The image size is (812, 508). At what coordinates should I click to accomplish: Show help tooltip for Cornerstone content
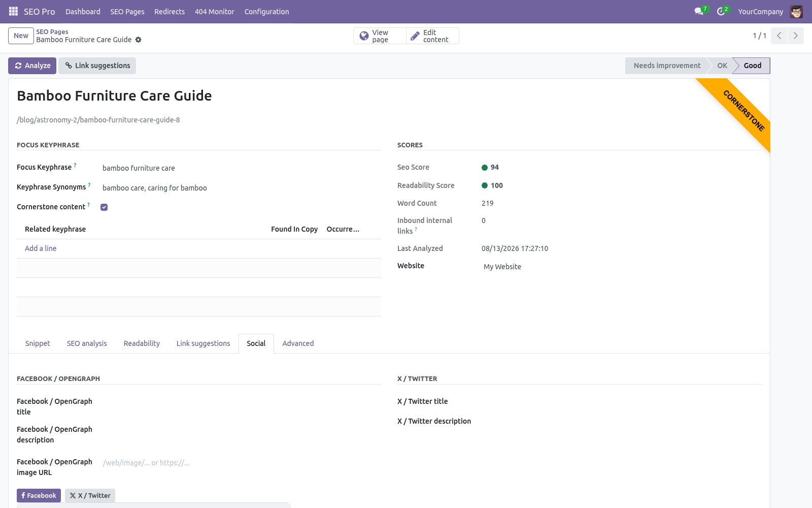click(x=89, y=205)
